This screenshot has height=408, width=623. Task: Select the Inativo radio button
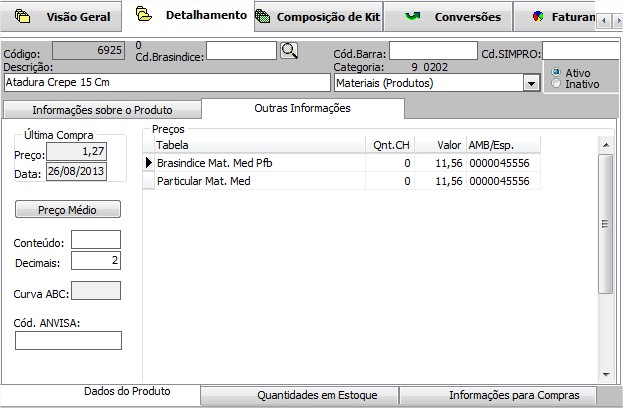(557, 85)
